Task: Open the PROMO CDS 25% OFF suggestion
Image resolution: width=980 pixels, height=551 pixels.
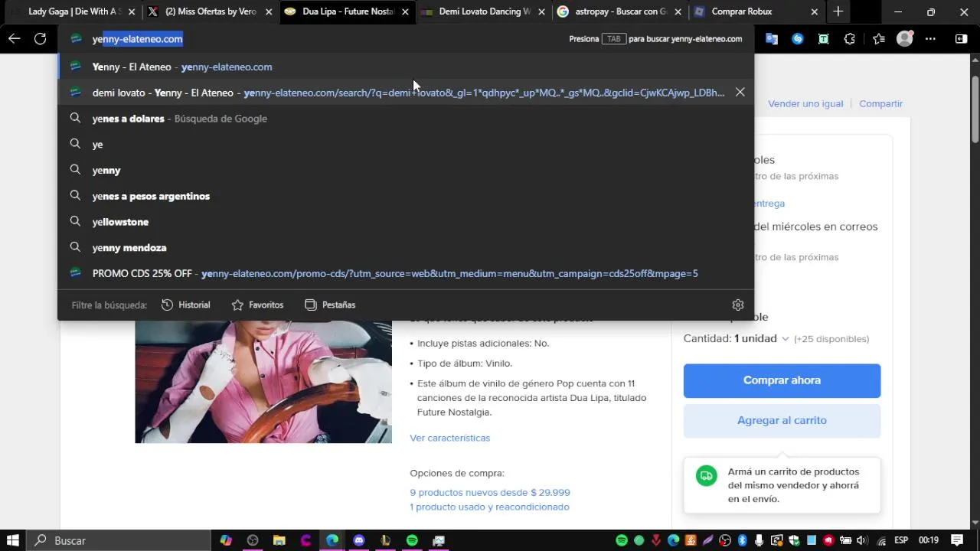Action: point(406,273)
